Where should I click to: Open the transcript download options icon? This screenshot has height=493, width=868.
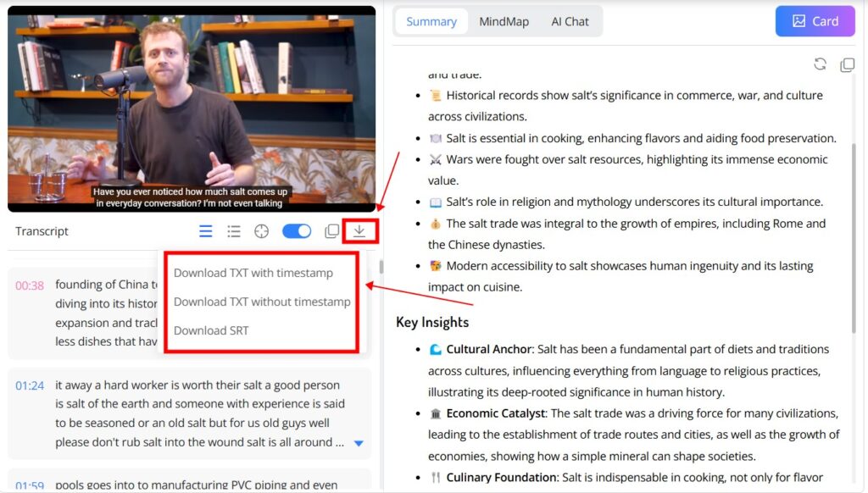pos(359,230)
